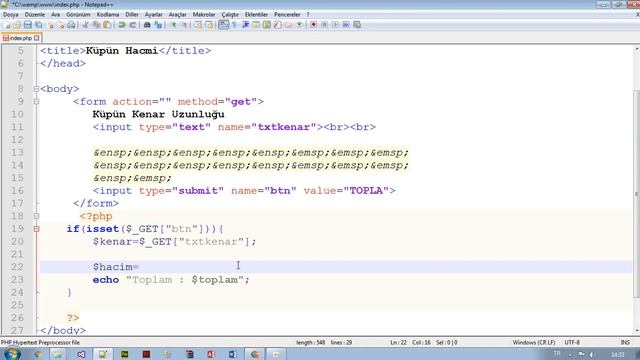This screenshot has height=360, width=640.
Task: Open the Document Map toolbar icon
Action: point(267,25)
